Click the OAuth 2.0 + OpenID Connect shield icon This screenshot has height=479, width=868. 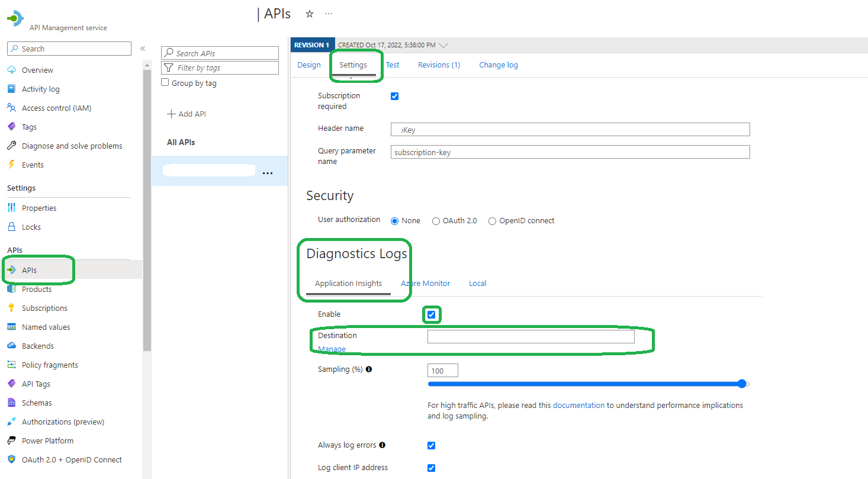coord(11,459)
